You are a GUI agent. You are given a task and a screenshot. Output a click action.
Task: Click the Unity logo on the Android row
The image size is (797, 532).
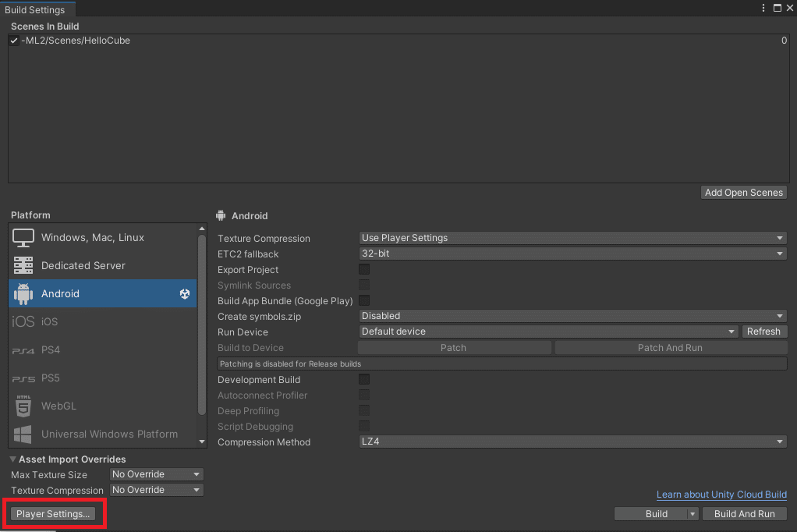pyautogui.click(x=185, y=293)
